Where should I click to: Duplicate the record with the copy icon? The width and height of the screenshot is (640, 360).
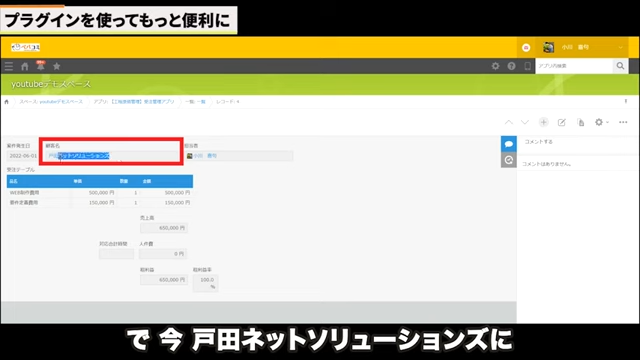(x=580, y=122)
